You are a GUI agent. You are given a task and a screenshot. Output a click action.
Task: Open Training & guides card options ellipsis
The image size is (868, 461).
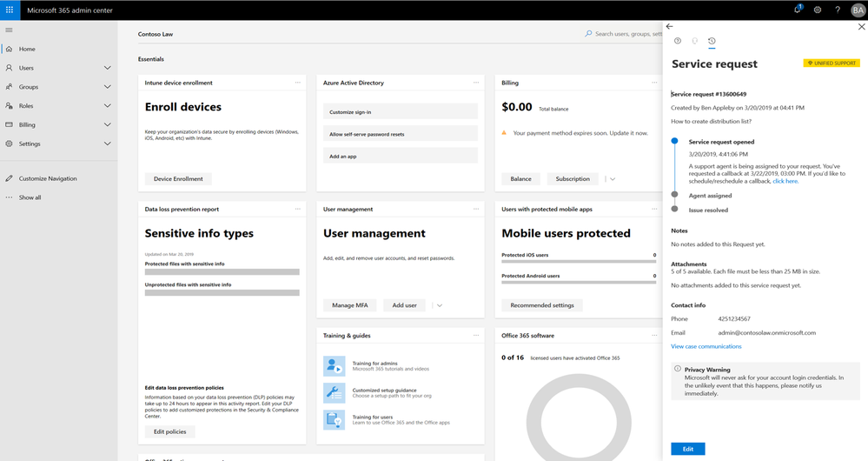(476, 335)
